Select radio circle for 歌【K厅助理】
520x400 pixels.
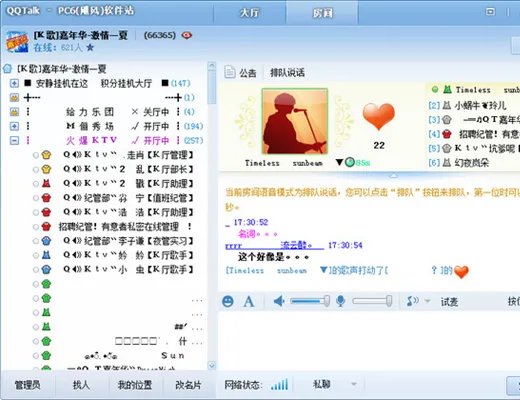point(36,184)
